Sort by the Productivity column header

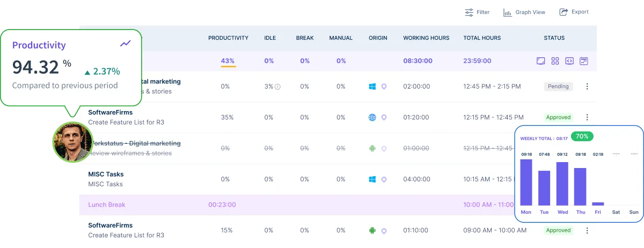tap(228, 38)
